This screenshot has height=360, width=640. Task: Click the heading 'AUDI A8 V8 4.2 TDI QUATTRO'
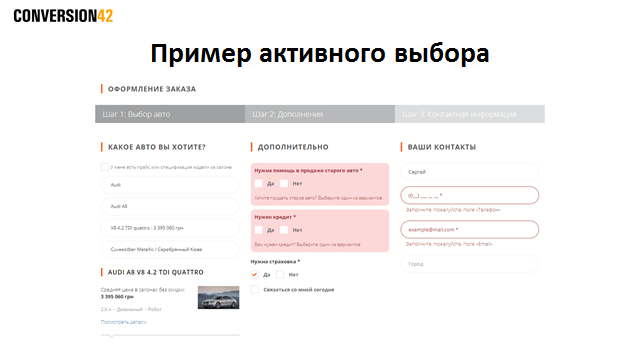click(x=156, y=272)
